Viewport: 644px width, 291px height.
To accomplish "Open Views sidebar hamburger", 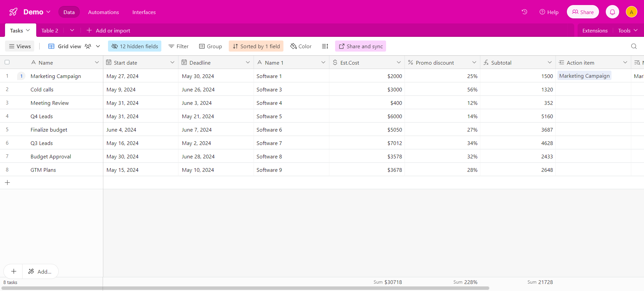I will (20, 46).
